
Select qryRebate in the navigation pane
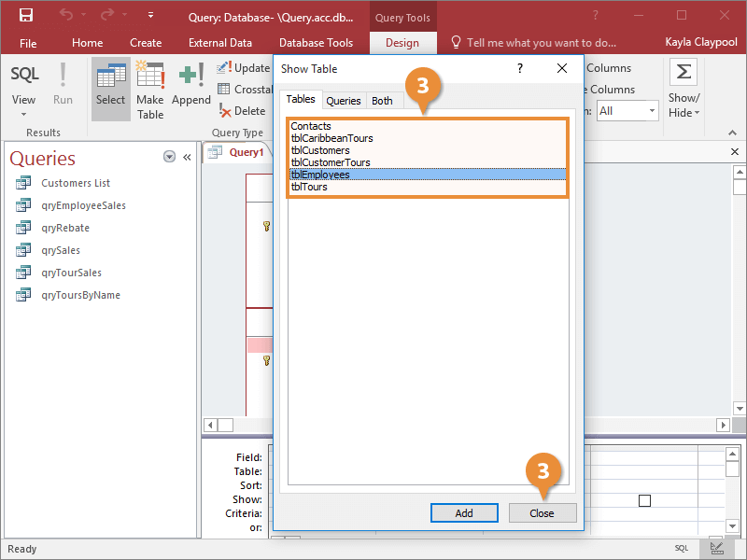tap(65, 228)
